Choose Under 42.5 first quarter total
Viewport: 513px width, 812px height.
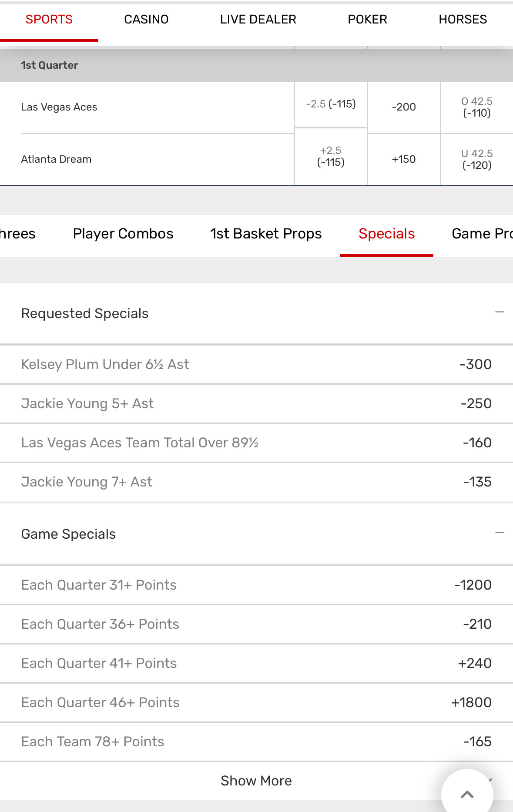coord(477,159)
